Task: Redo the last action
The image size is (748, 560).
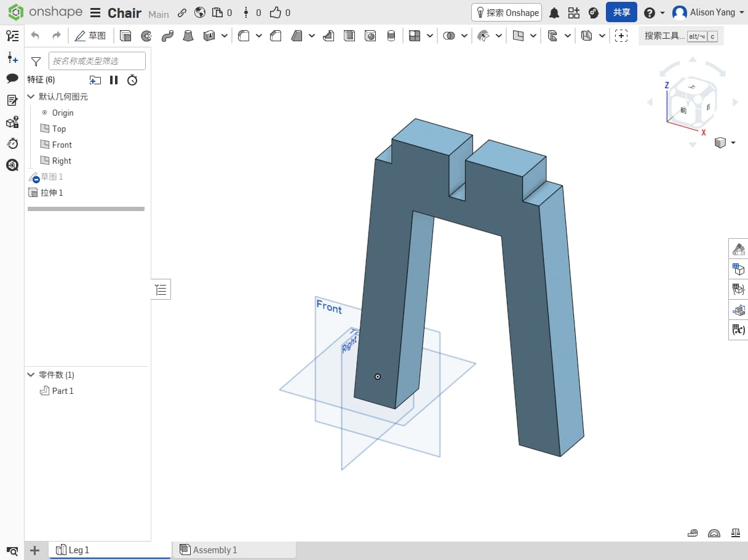Action: (56, 36)
